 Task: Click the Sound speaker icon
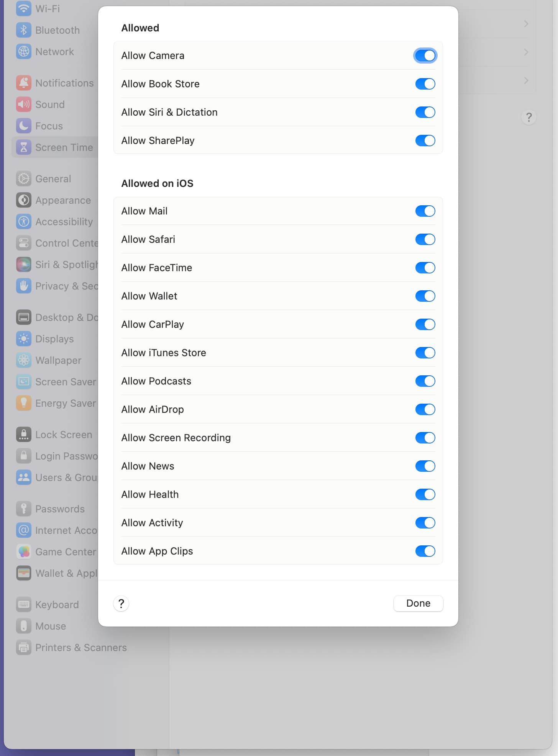click(24, 104)
